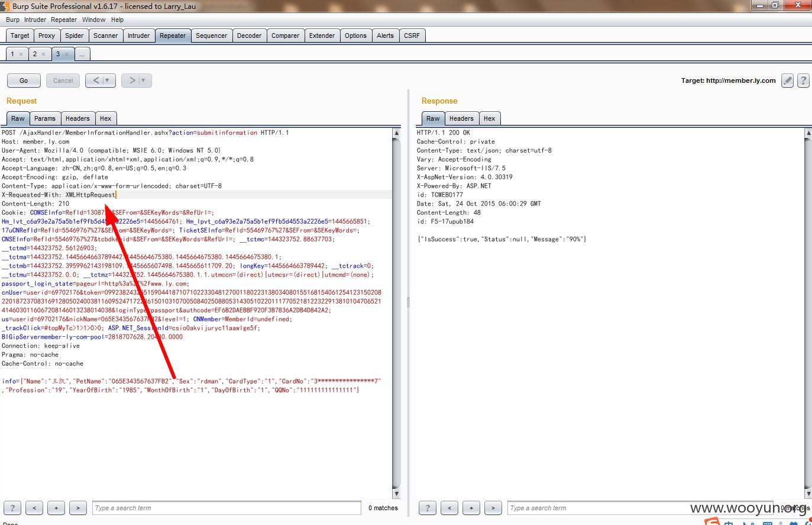Open the Repeater menu
The height and width of the screenshot is (525, 812).
[64, 20]
